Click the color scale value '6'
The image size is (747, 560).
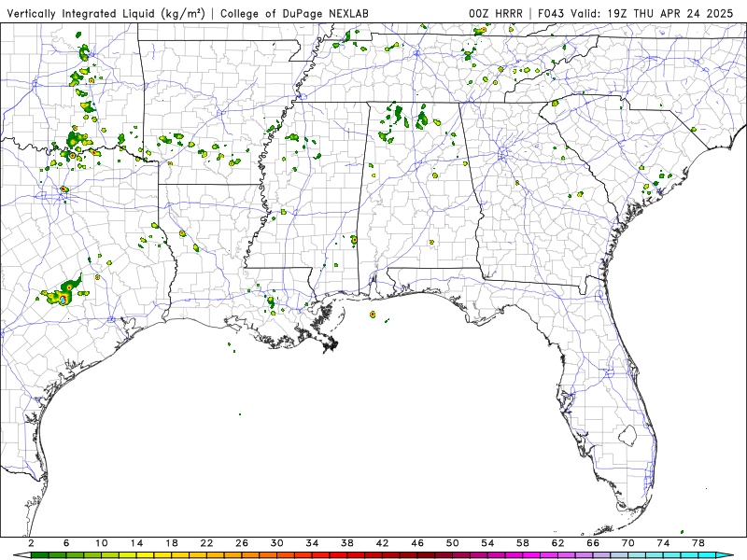[x=66, y=543]
